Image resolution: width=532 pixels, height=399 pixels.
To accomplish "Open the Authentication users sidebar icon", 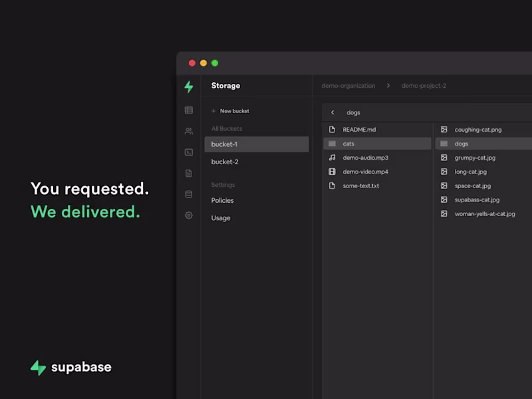I will pyautogui.click(x=189, y=131).
